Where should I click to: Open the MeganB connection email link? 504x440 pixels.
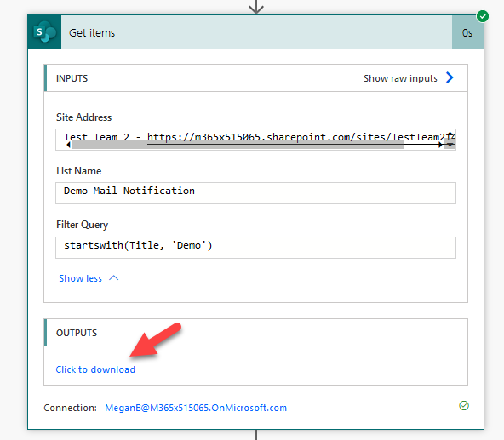coord(196,408)
